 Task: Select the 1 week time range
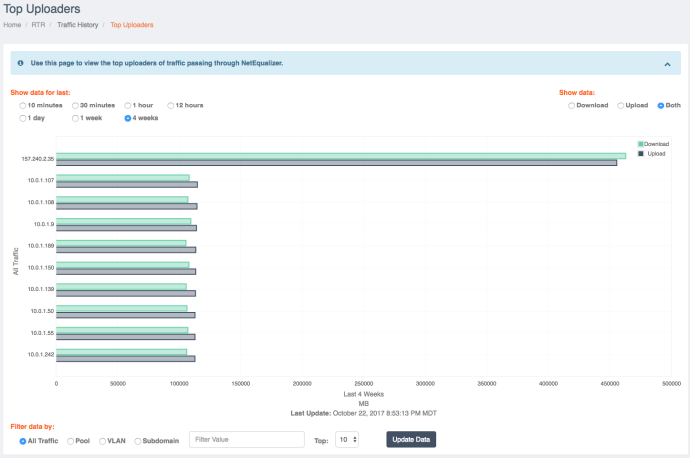pos(74,118)
